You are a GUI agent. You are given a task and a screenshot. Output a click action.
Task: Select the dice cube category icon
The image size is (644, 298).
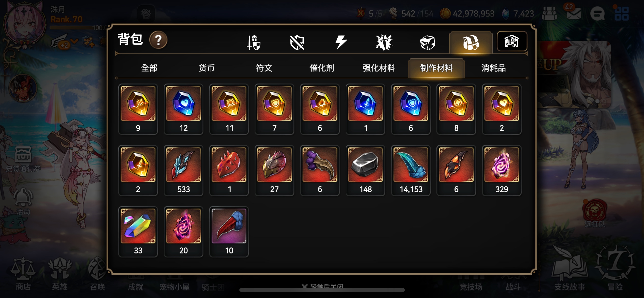point(428,43)
